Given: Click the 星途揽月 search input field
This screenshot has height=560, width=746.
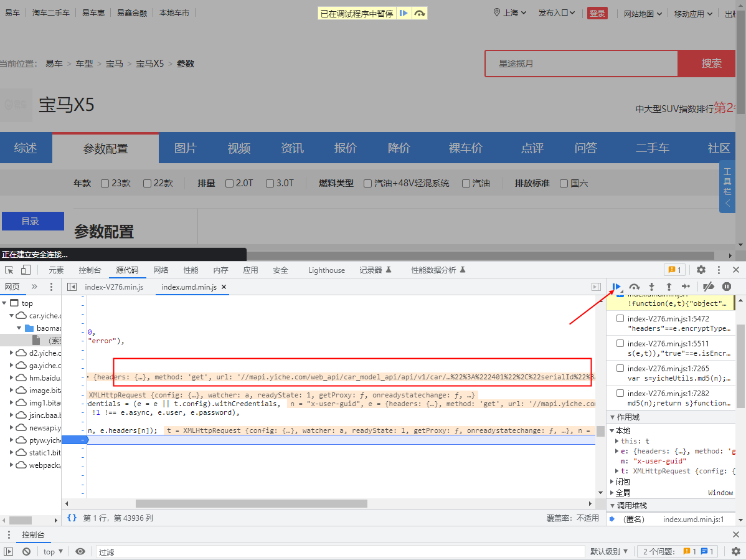Looking at the screenshot, I should pos(582,64).
